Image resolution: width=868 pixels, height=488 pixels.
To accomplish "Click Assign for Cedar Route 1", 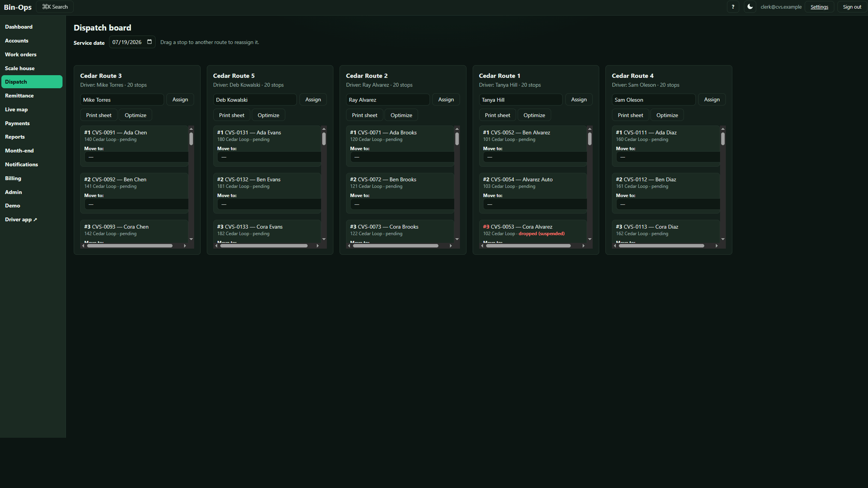I will tap(579, 99).
